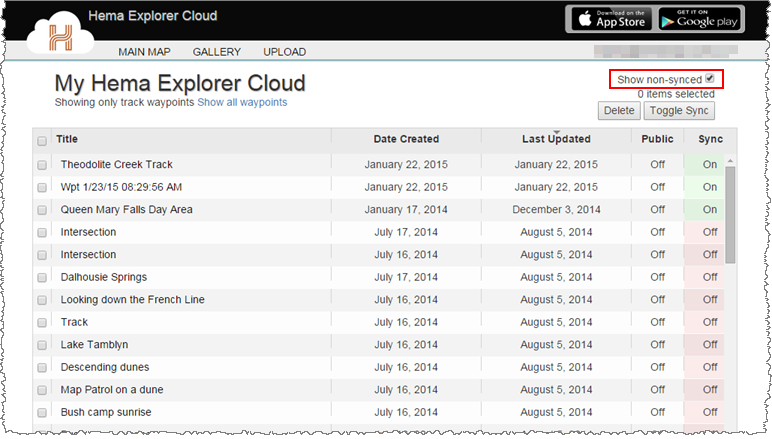The width and height of the screenshot is (772, 439).
Task: Select Lake Tamblyn checkbox
Action: 42,345
